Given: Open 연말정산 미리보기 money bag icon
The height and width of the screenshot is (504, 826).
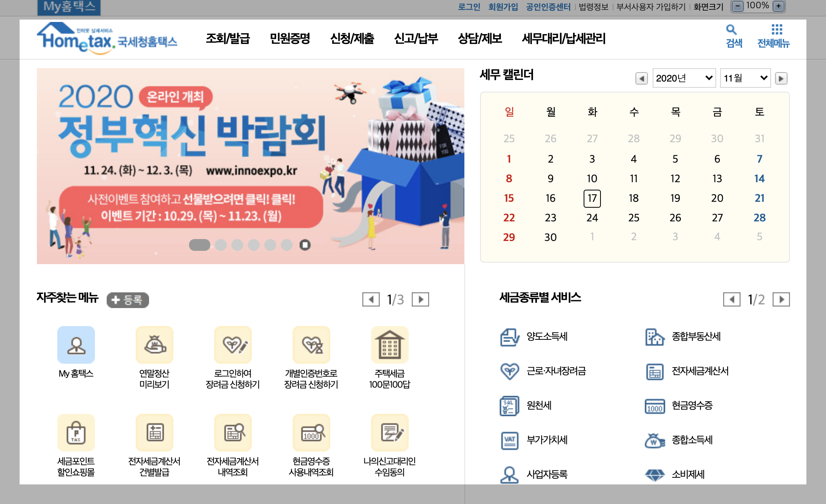Looking at the screenshot, I should coord(155,345).
